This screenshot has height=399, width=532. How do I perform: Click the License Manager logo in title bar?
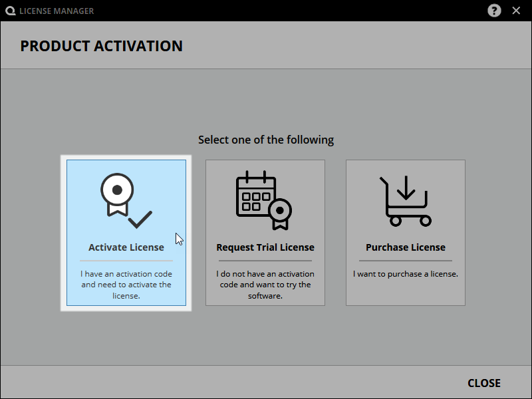point(11,11)
